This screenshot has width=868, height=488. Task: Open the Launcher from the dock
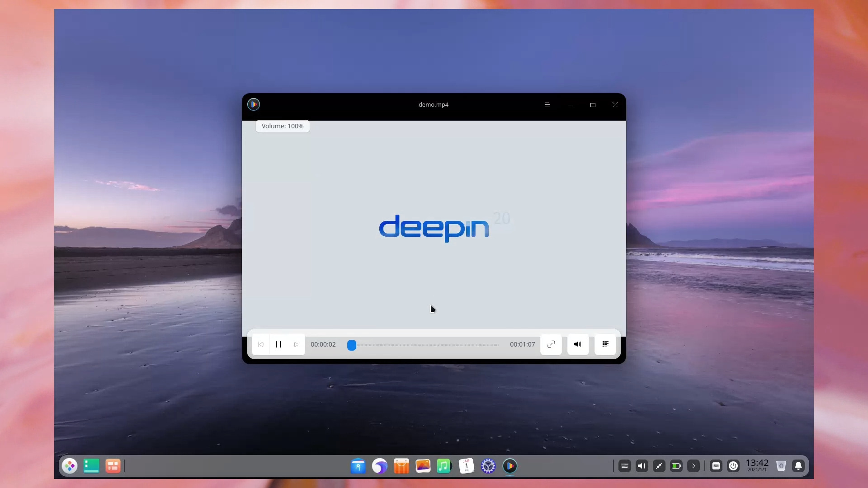click(x=70, y=466)
